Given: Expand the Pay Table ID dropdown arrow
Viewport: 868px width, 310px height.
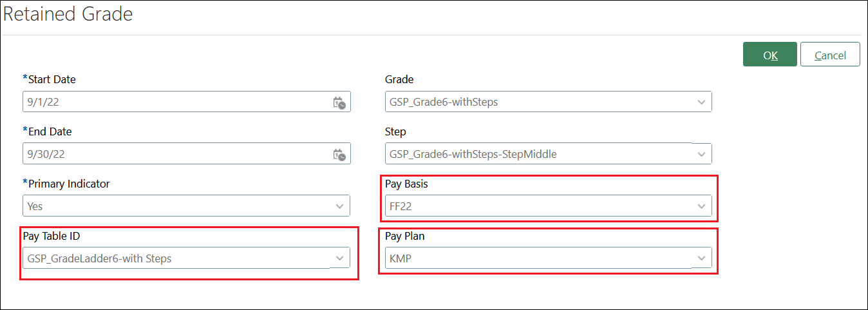Looking at the screenshot, I should 339,258.
